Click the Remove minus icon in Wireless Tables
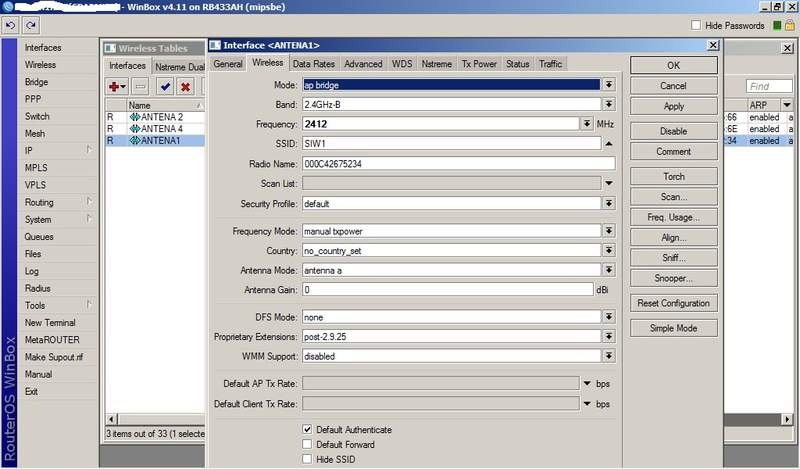Image resolution: width=800 pixels, height=469 pixels. (140, 87)
